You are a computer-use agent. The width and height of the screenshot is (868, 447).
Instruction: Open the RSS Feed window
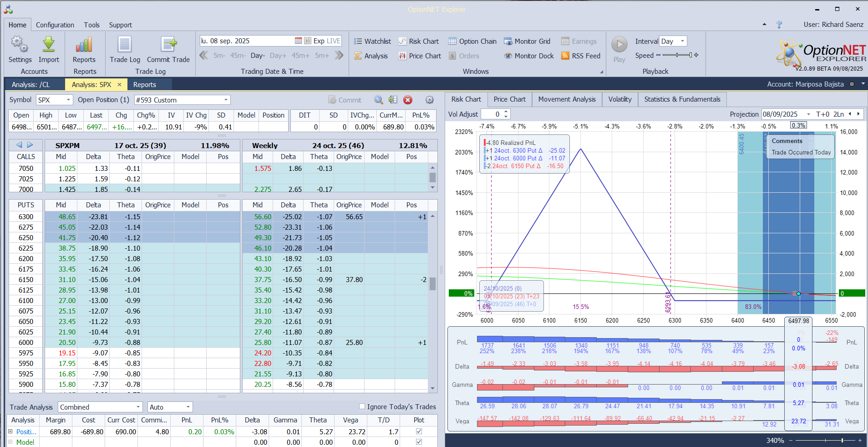(x=581, y=56)
